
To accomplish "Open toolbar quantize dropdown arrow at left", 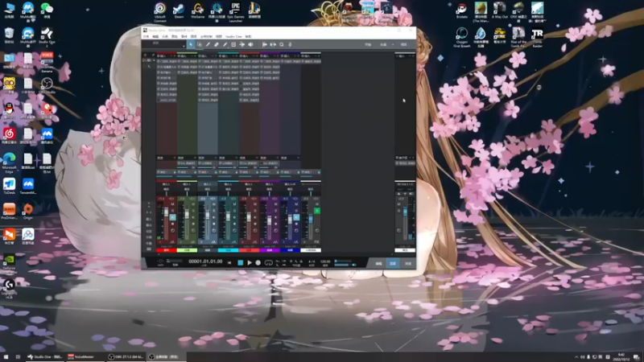I will [184, 46].
